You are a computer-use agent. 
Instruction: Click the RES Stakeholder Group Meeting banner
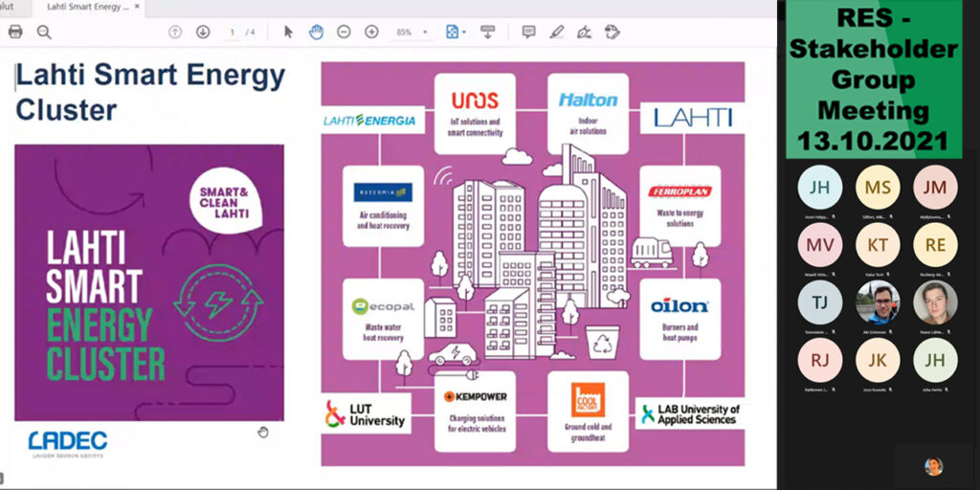[x=874, y=79]
